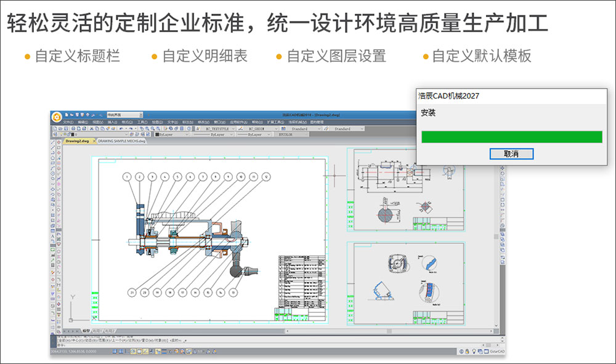This screenshot has width=616, height=364.
Task: Open the 传统界面 workspace dropdown
Action: [x=124, y=115]
